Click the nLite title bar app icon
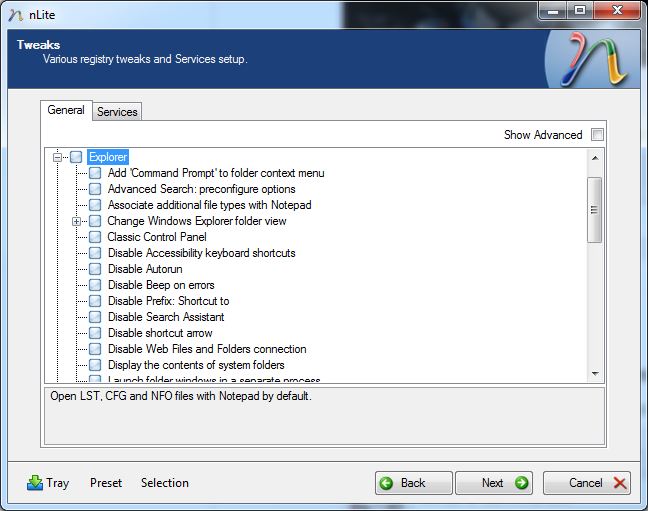Screen dimensions: 648x511 (16, 15)
